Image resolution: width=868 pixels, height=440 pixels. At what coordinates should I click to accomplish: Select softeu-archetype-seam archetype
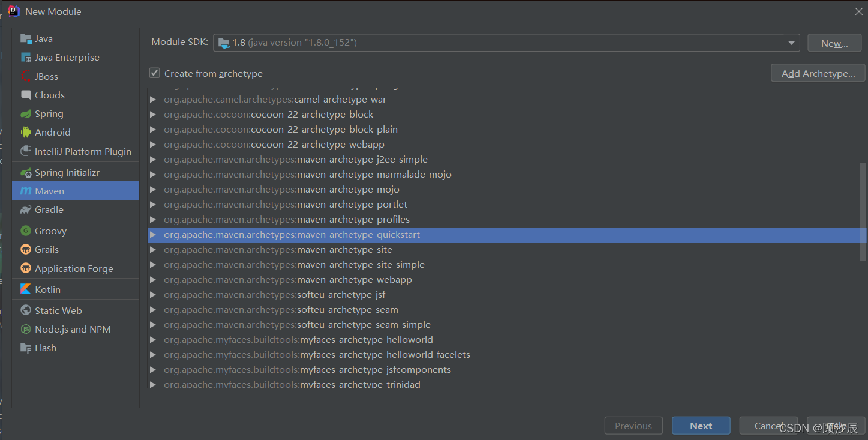pyautogui.click(x=507, y=310)
